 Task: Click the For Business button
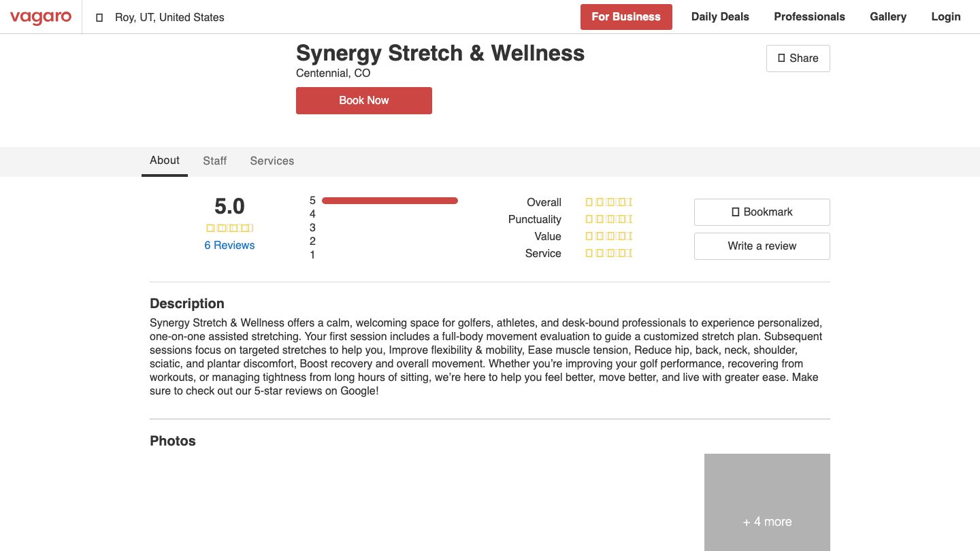[x=626, y=17]
